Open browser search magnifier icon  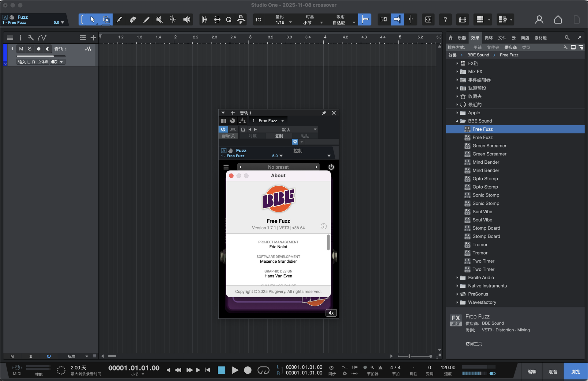click(567, 38)
